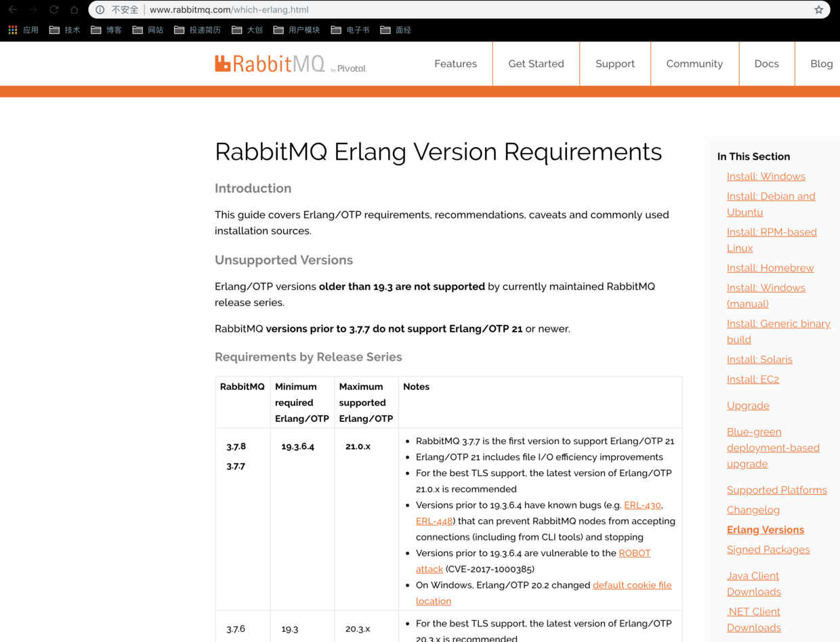Follow the ERL-430 bug link
840x642 pixels.
(x=642, y=505)
